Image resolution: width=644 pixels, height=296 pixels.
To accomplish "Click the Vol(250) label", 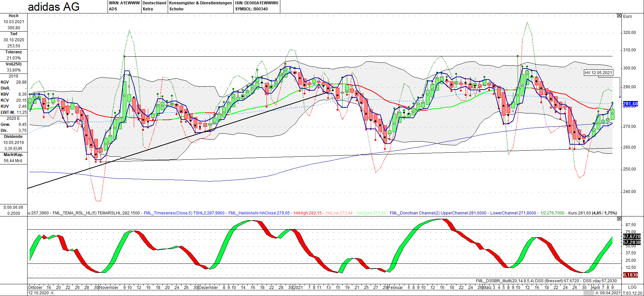I will click(13, 64).
